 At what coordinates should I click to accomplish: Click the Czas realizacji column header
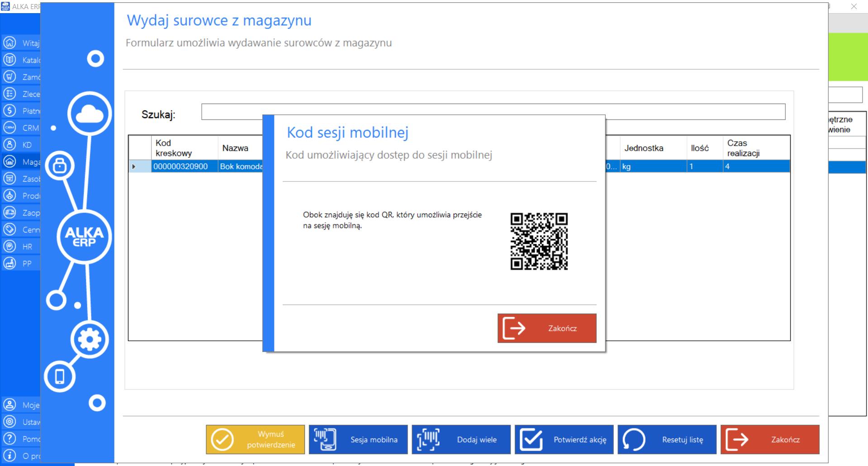[x=756, y=148]
